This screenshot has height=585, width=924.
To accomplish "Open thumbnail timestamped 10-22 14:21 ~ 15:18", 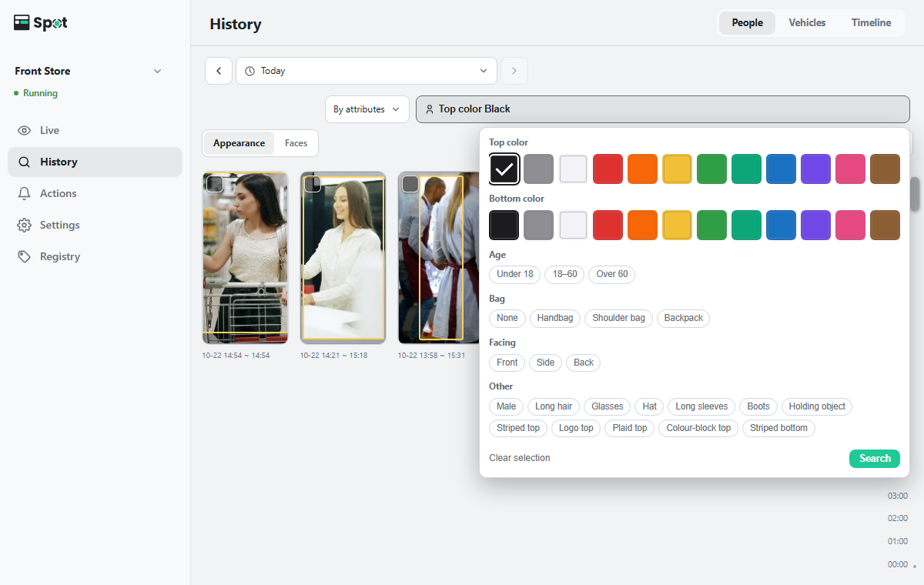I will 343,257.
